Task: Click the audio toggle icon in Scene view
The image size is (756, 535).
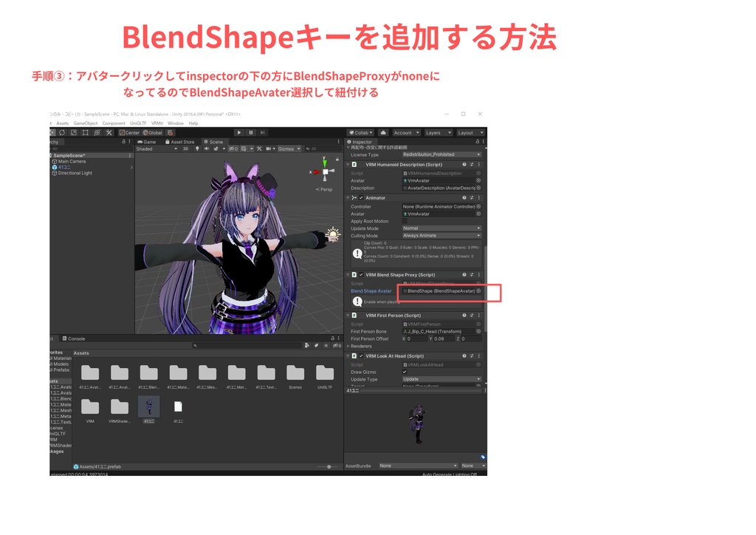Action: [207, 149]
